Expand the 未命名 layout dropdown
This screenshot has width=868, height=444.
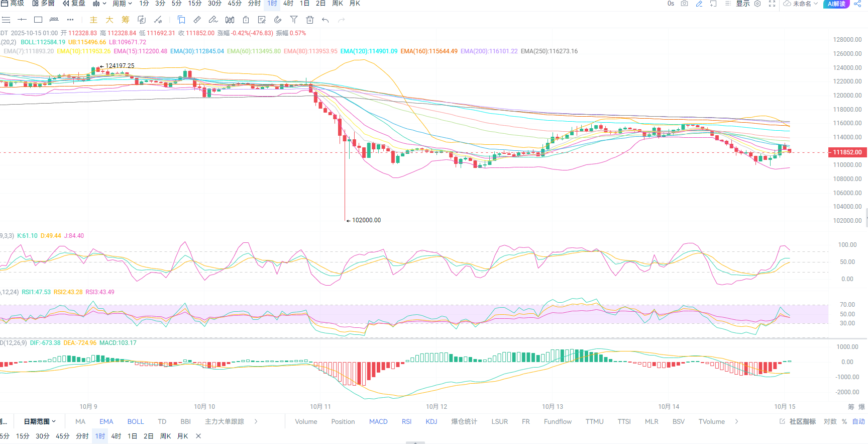click(x=801, y=4)
